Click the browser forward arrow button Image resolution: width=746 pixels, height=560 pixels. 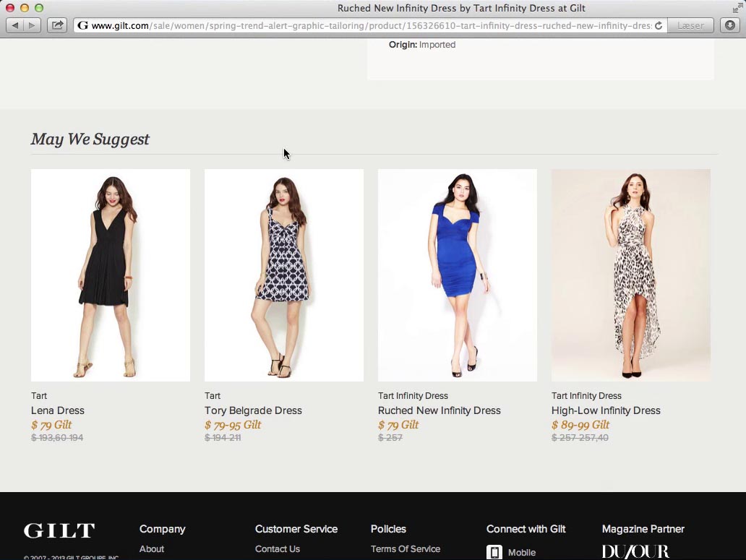tap(32, 25)
